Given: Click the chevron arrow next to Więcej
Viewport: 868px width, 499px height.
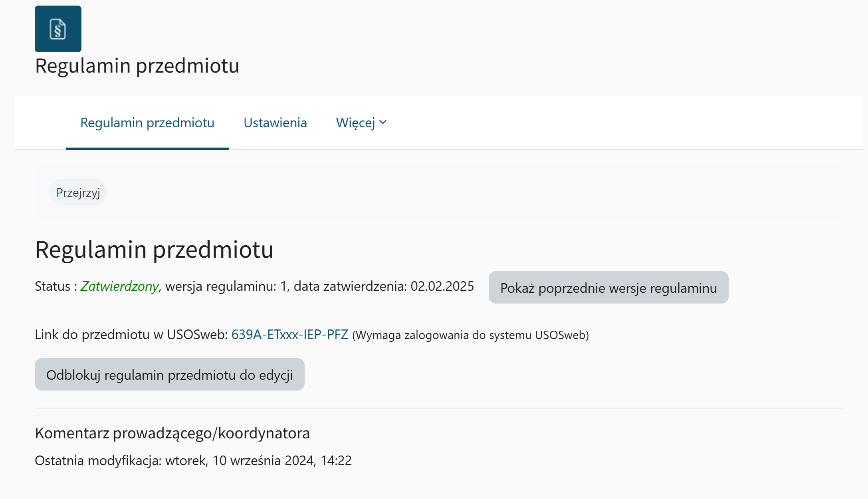Looking at the screenshot, I should coord(383,122).
